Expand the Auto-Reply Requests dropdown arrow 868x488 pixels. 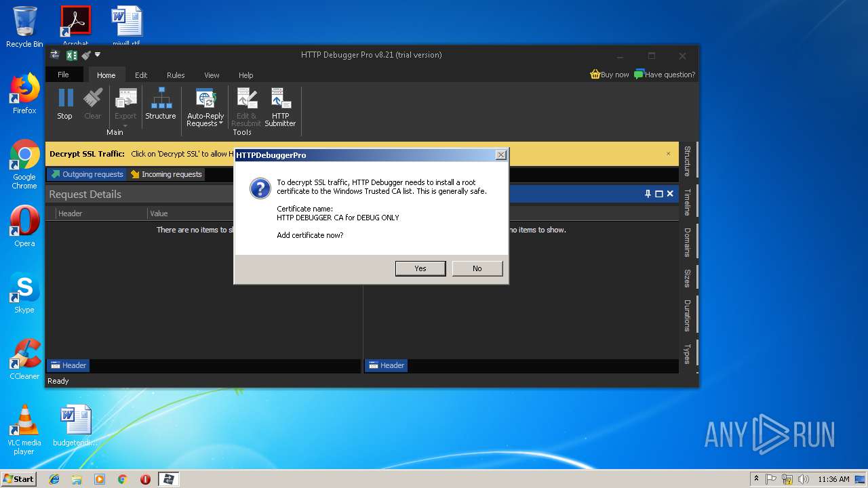(221, 124)
